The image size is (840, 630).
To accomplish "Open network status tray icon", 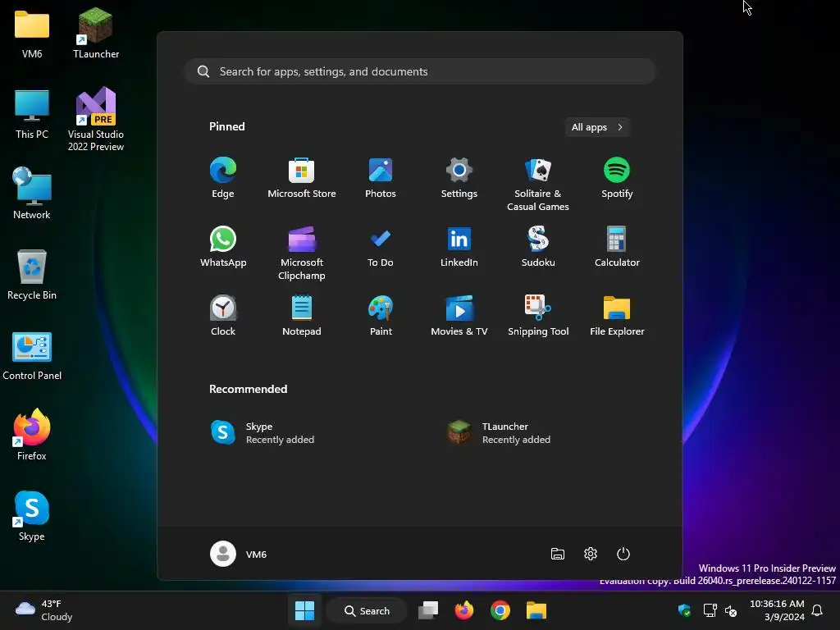I will pos(710,610).
